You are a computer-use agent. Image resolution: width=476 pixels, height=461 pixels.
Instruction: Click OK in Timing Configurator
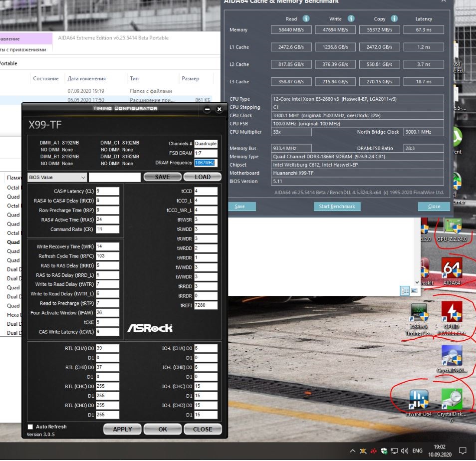click(x=163, y=430)
